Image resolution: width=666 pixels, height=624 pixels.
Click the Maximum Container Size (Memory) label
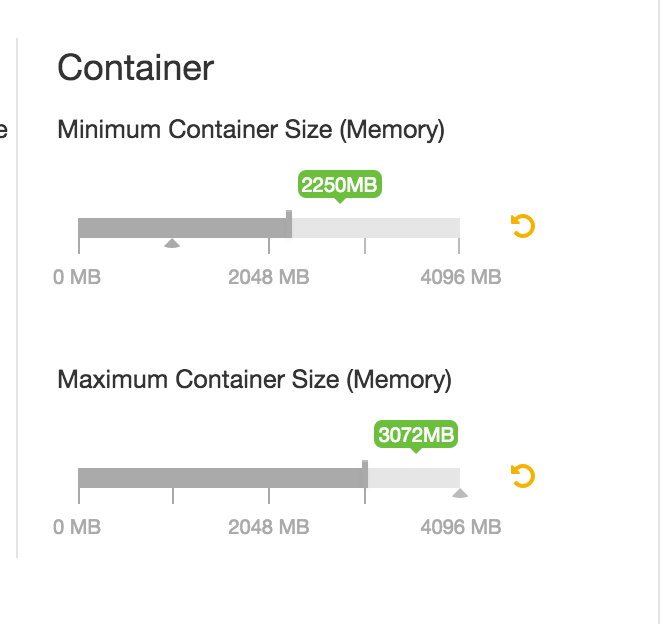254,380
